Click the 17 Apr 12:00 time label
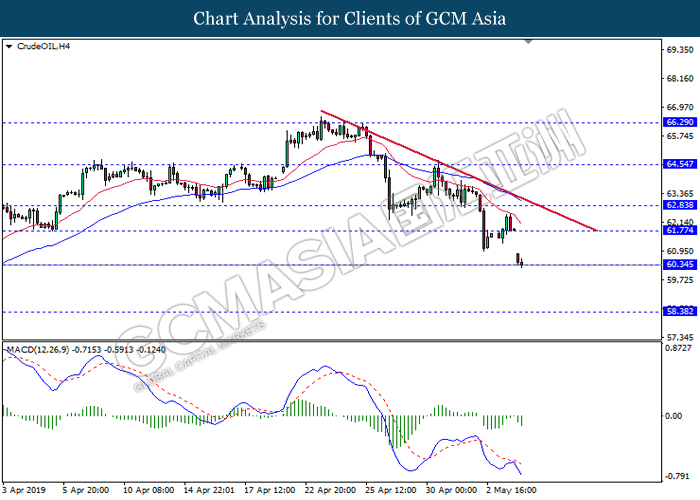Screen dimensions: 700x500 click(x=270, y=490)
